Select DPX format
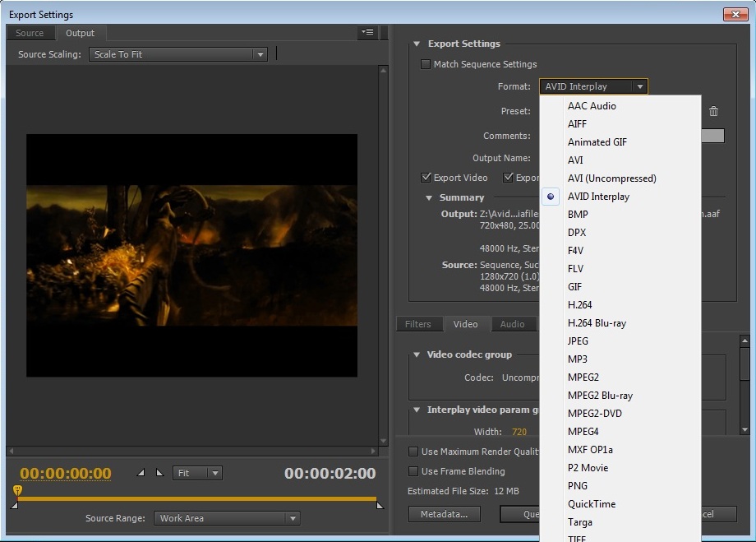756x542 pixels. 620,233
